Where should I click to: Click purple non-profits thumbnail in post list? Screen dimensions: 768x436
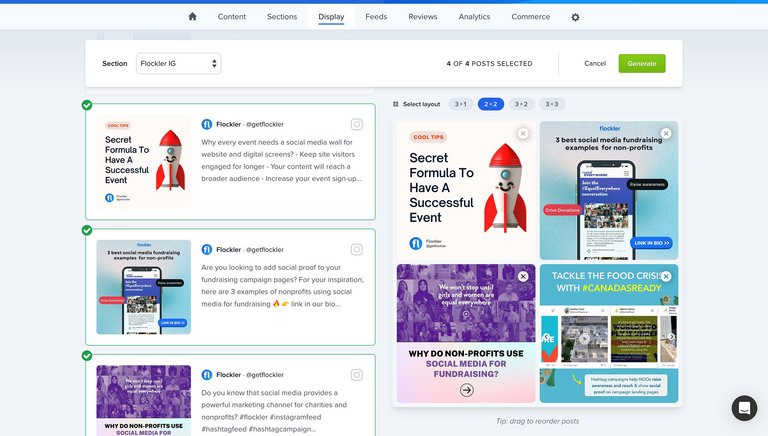pyautogui.click(x=144, y=400)
